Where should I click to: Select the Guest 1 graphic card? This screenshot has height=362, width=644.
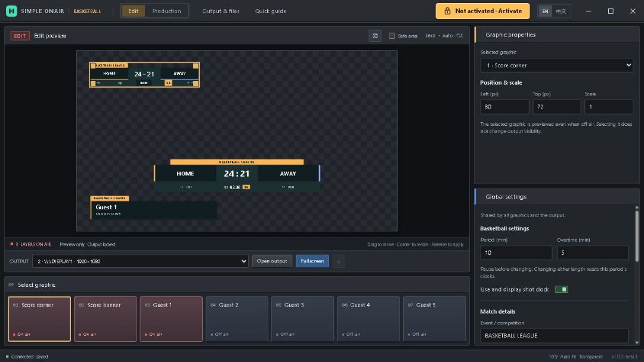tap(171, 319)
